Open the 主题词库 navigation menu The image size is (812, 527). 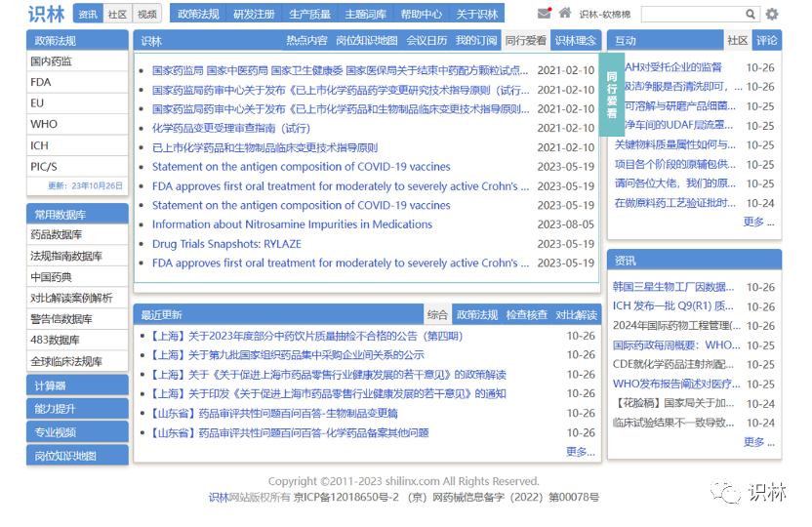(x=366, y=14)
